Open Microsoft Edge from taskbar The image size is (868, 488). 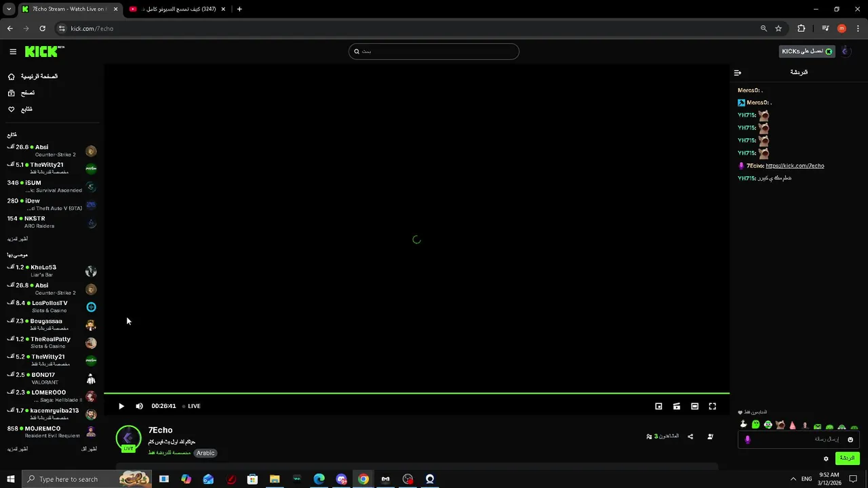click(319, 479)
